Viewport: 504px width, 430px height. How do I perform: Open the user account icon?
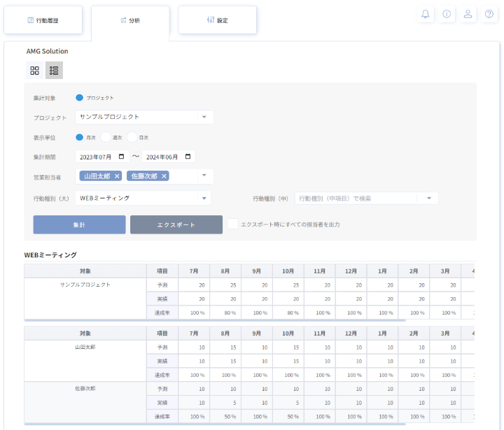[x=468, y=14]
